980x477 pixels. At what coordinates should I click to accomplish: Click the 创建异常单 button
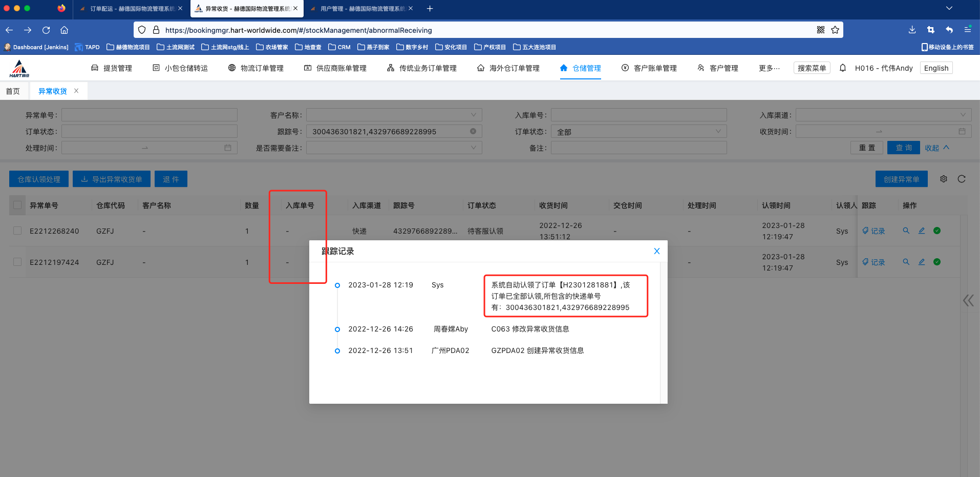(x=901, y=179)
